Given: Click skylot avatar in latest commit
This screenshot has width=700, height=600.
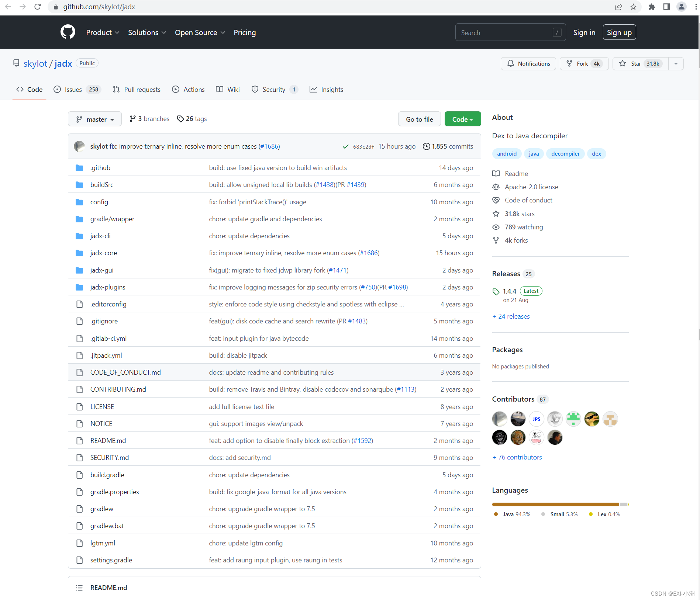Looking at the screenshot, I should pos(79,146).
